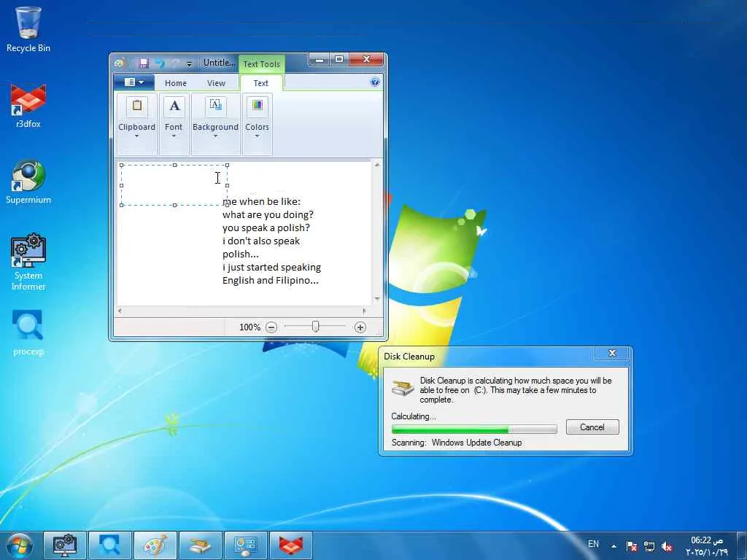The image size is (747, 560).
Task: Click the Paint taskbar button
Action: pyautogui.click(x=155, y=545)
